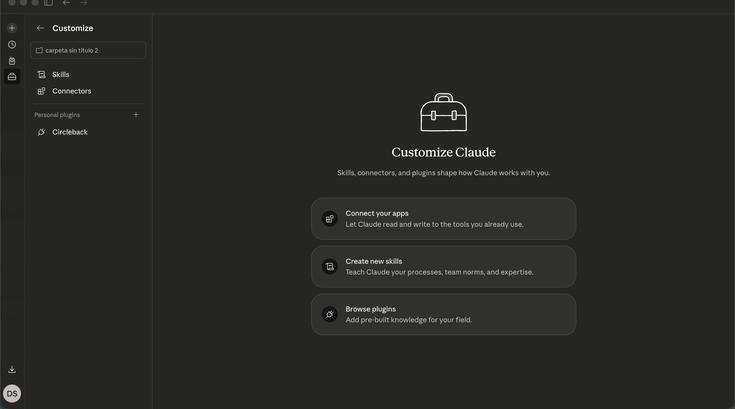Screen dimensions: 735x409
Task: Click 'Let Claude read and write' description
Action: coord(435,224)
